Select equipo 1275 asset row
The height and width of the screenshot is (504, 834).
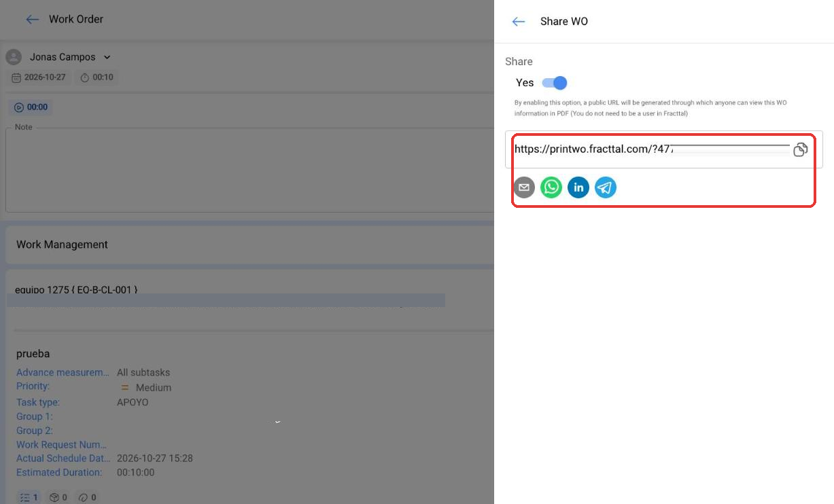pyautogui.click(x=76, y=290)
